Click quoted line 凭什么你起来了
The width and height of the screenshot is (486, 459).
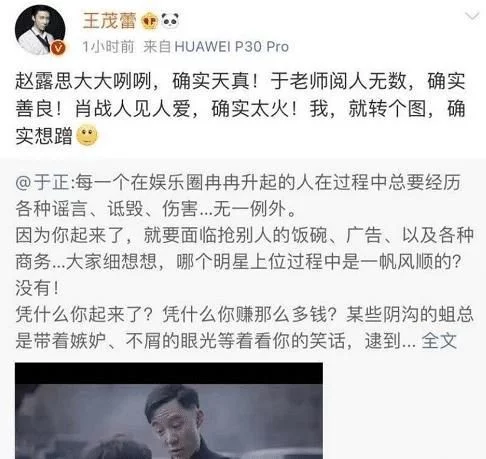tap(244, 314)
